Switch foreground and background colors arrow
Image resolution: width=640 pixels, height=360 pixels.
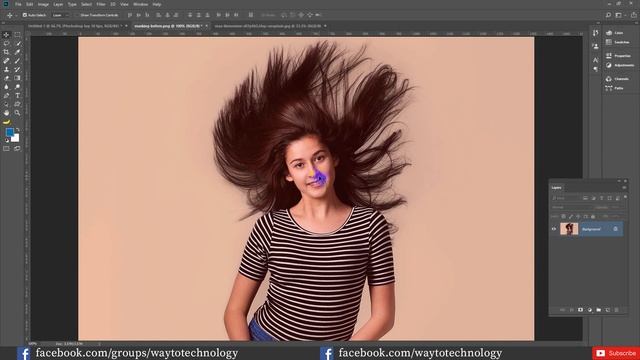[18, 130]
